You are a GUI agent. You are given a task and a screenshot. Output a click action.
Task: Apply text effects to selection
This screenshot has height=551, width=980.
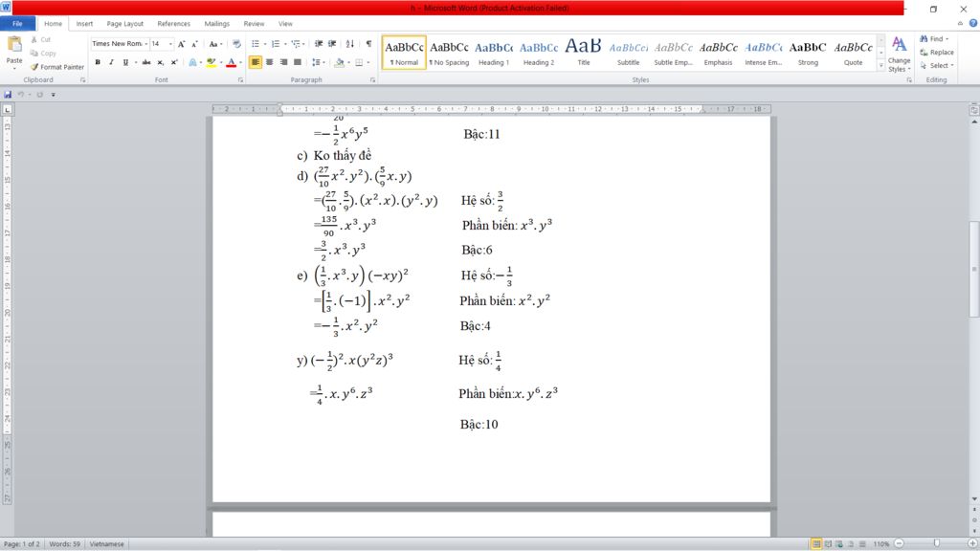click(x=193, y=62)
